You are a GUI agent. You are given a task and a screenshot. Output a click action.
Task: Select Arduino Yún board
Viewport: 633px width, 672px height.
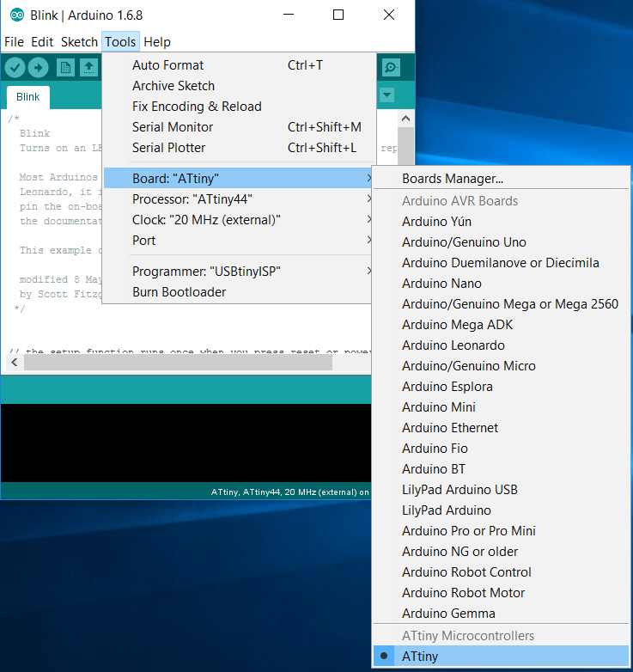501,222
